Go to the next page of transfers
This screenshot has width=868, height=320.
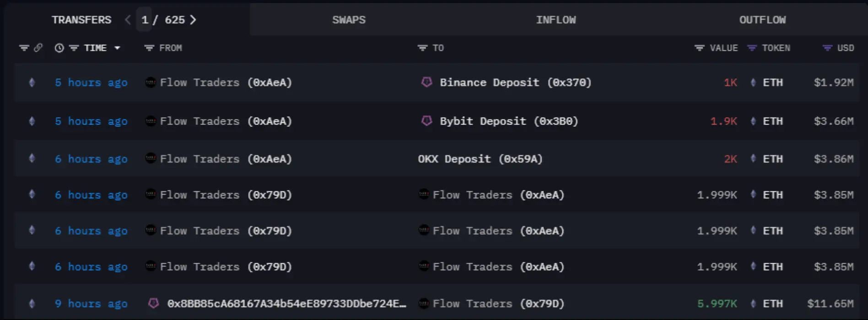[x=194, y=20]
